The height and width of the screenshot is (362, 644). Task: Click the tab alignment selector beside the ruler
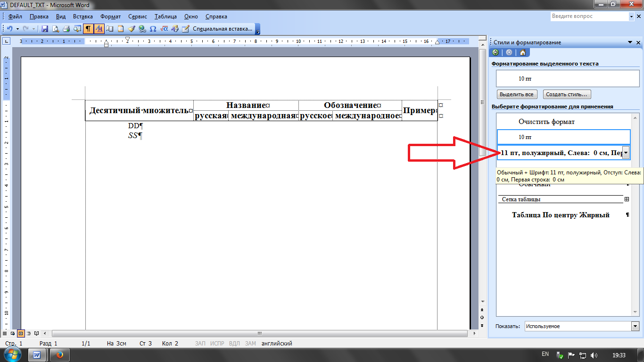pos(7,41)
